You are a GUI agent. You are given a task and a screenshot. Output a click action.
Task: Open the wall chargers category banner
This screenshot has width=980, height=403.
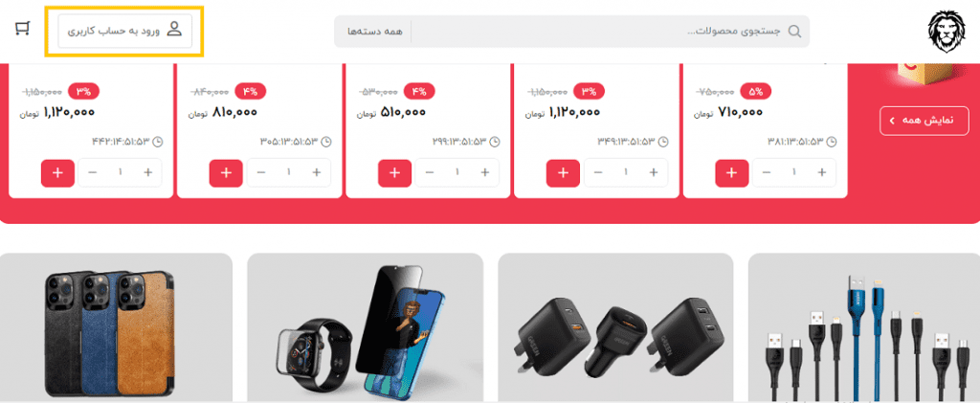[x=615, y=328]
